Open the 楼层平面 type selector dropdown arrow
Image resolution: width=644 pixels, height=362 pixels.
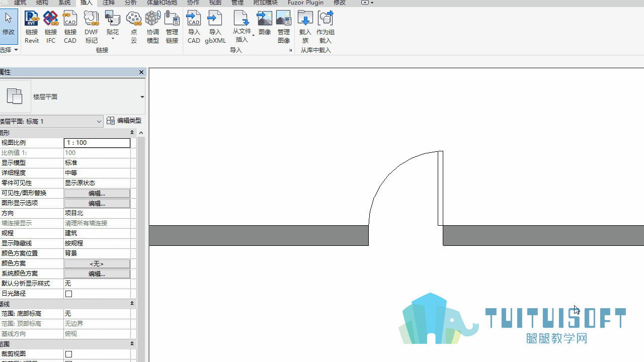pos(142,97)
